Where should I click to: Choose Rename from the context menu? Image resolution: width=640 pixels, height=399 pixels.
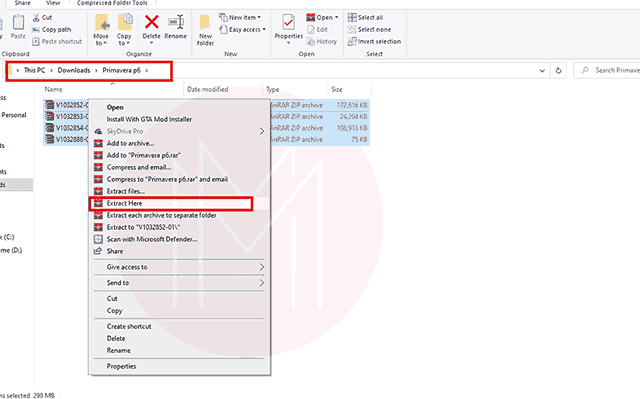point(180,350)
